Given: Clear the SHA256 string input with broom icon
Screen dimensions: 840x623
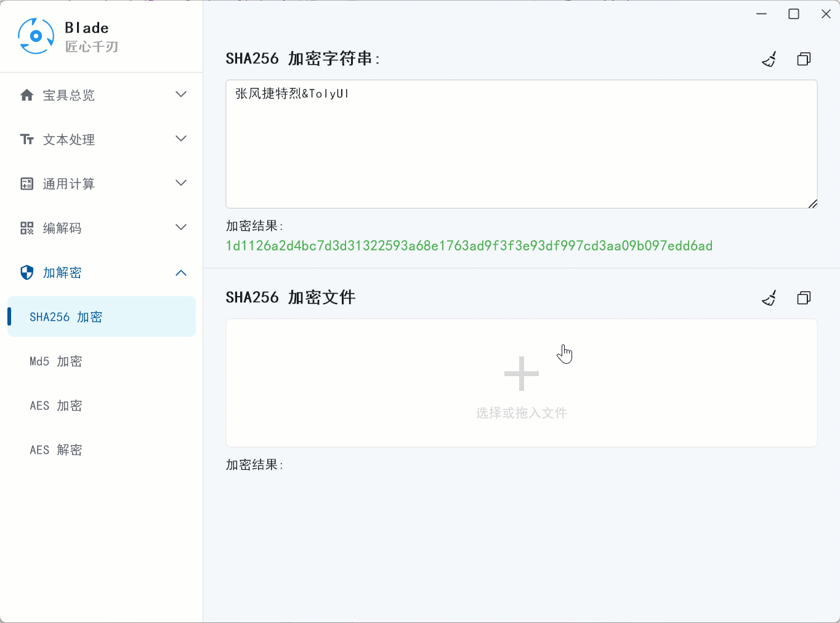Looking at the screenshot, I should (x=769, y=58).
